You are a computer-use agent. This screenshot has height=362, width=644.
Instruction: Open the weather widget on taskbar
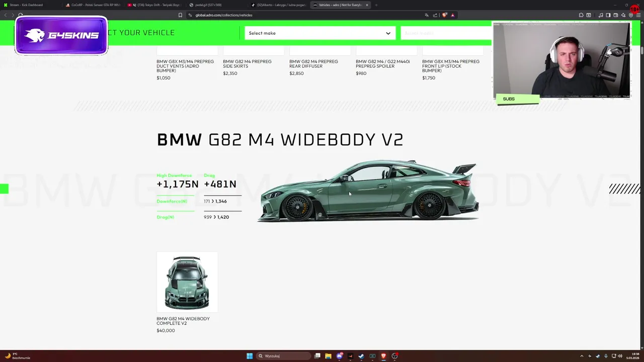tap(18, 356)
